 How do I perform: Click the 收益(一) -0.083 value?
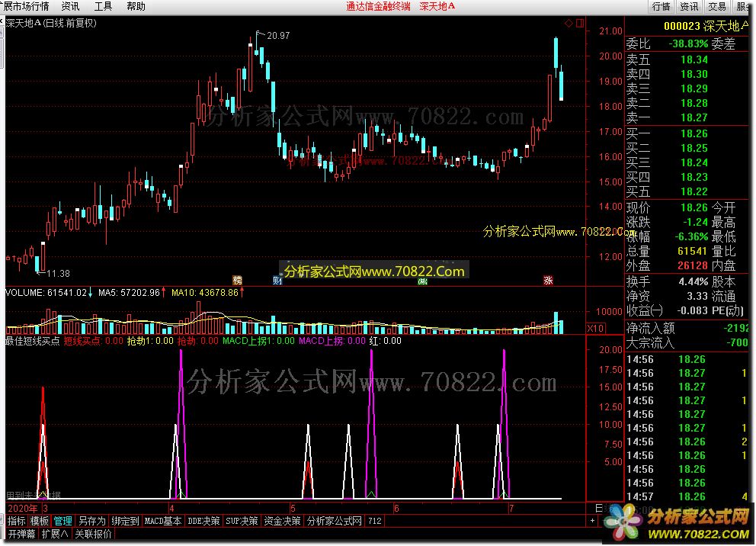click(692, 310)
